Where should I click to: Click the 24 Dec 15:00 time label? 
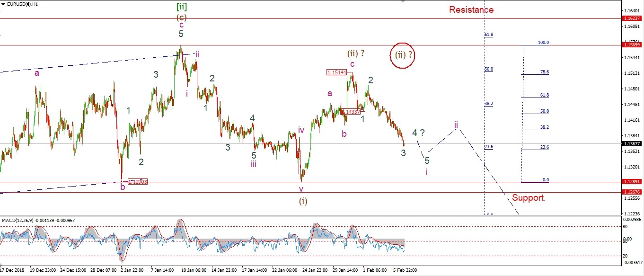pyautogui.click(x=73, y=270)
